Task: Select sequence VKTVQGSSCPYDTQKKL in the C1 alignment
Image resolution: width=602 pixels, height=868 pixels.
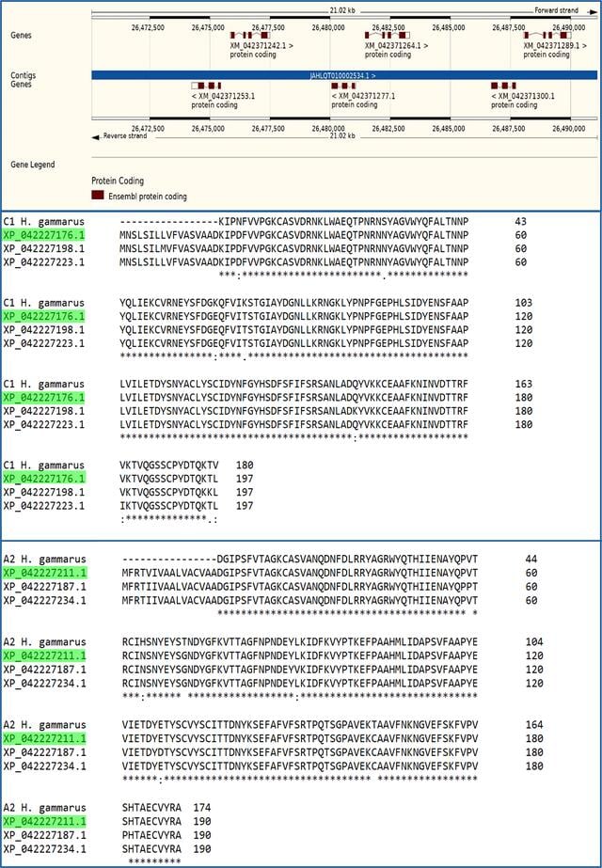Action: click(x=169, y=492)
